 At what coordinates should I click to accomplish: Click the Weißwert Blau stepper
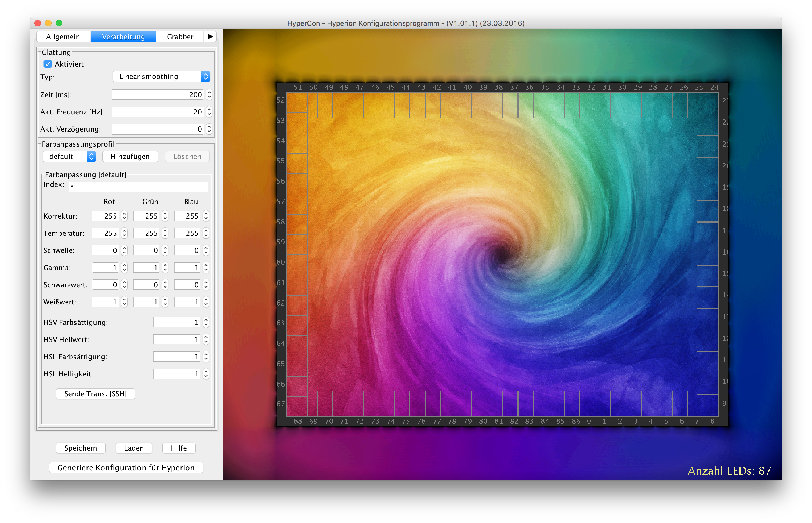206,302
